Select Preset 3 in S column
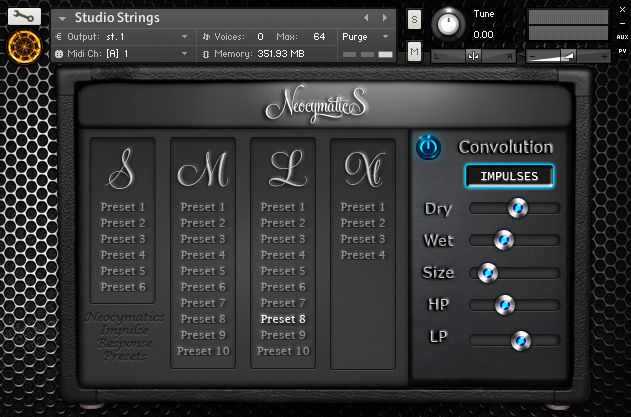The width and height of the screenshot is (631, 417). tap(123, 239)
